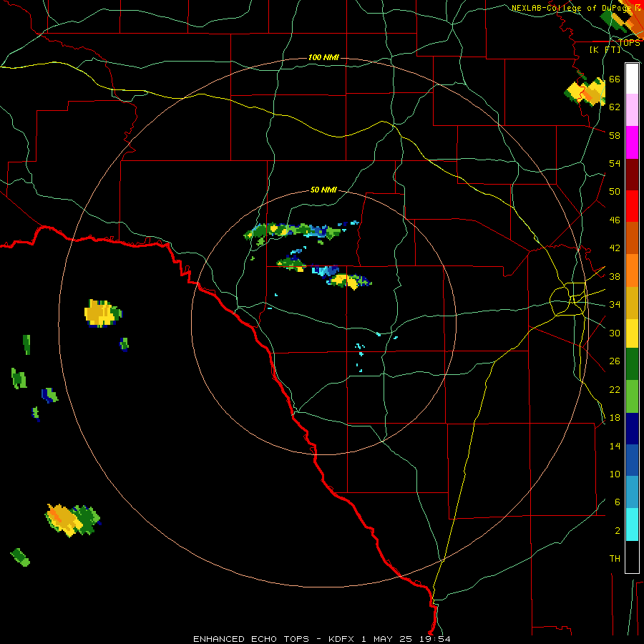
Task: Click the yellow-orange echo left of the 62 legend value
Action: coord(585,92)
